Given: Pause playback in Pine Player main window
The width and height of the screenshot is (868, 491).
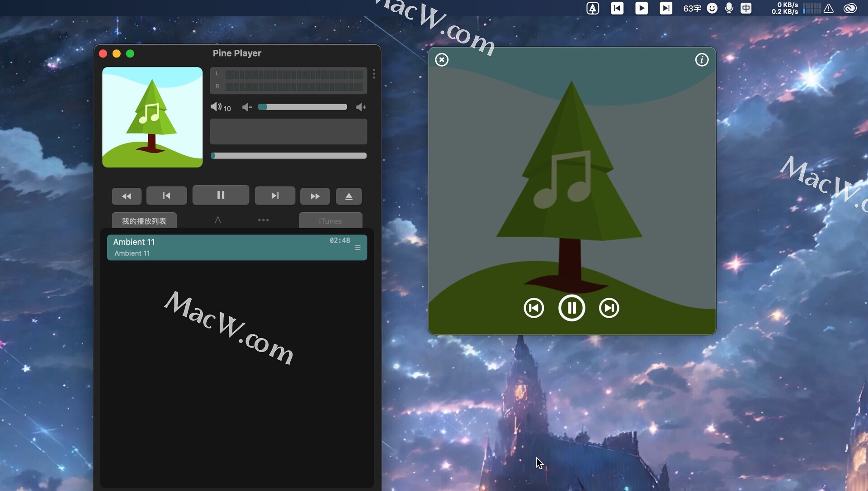Looking at the screenshot, I should pos(221,195).
